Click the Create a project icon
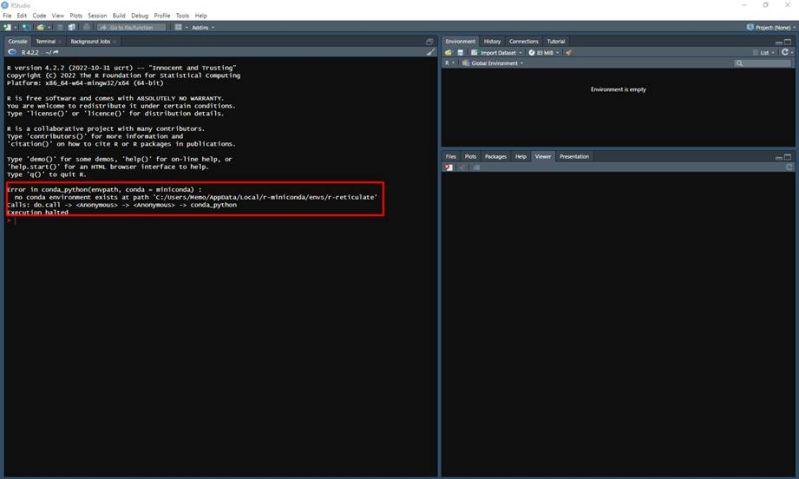Screen dimensions: 799x479 pyautogui.click(x=26, y=27)
